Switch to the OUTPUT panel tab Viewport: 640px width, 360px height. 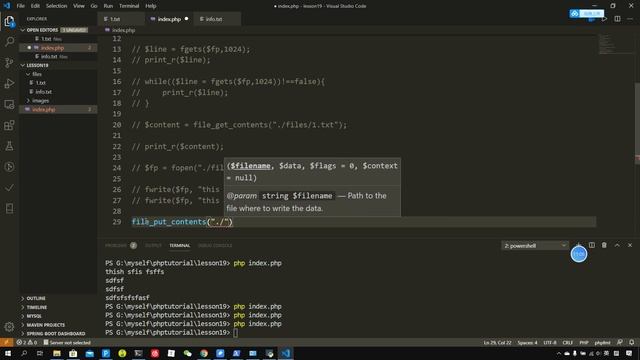point(153,245)
